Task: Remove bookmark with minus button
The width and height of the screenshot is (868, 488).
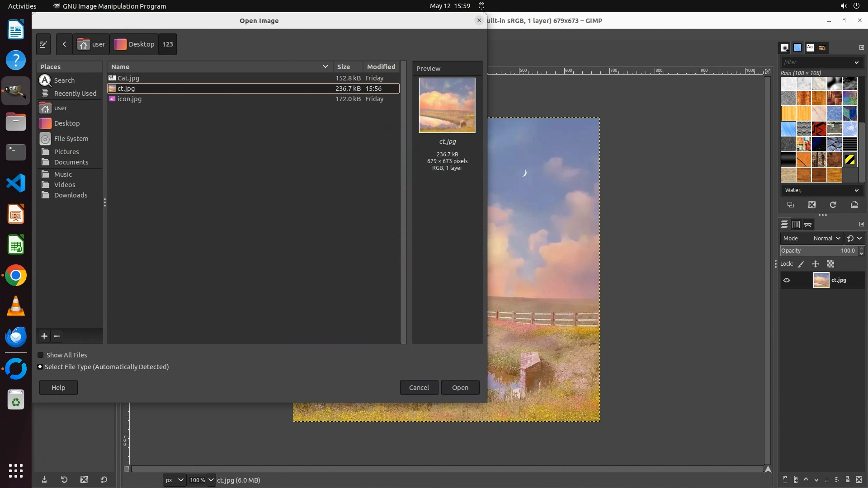Action: coord(57,336)
